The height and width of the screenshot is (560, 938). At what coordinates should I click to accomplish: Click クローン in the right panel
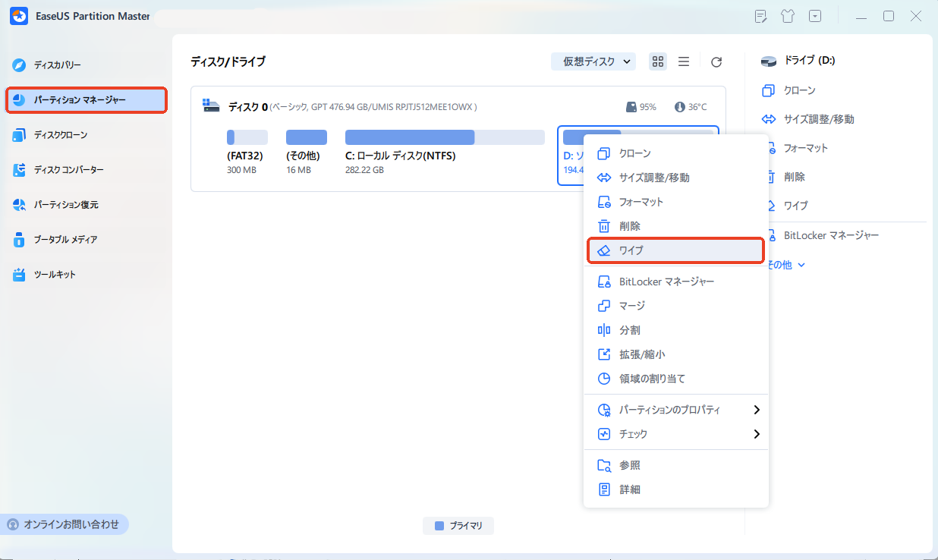coord(799,90)
